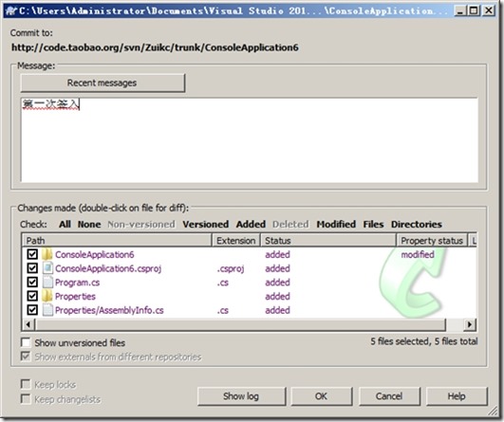Viewport: 504px width, 422px height.
Task: Click the 5 files selected status text
Action: pyautogui.click(x=424, y=341)
